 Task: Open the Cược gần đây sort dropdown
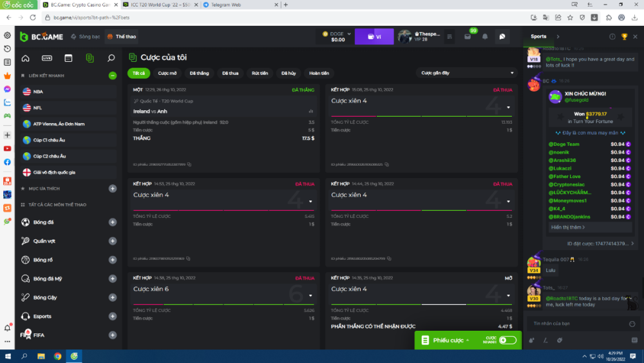coord(467,73)
